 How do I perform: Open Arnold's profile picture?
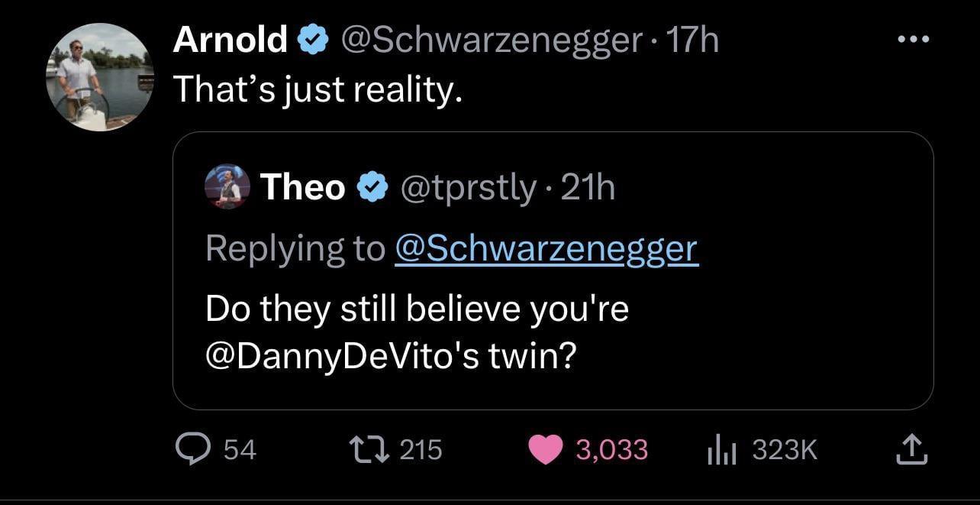coord(99,76)
